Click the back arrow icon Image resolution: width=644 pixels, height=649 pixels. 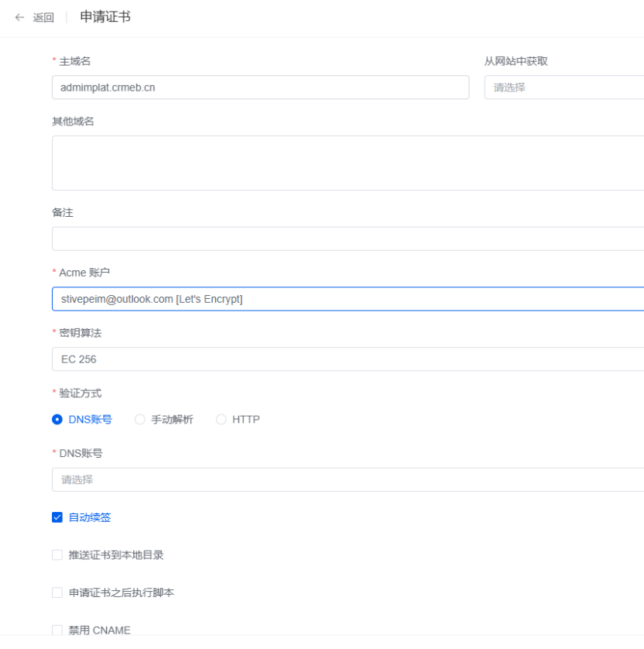(x=19, y=17)
